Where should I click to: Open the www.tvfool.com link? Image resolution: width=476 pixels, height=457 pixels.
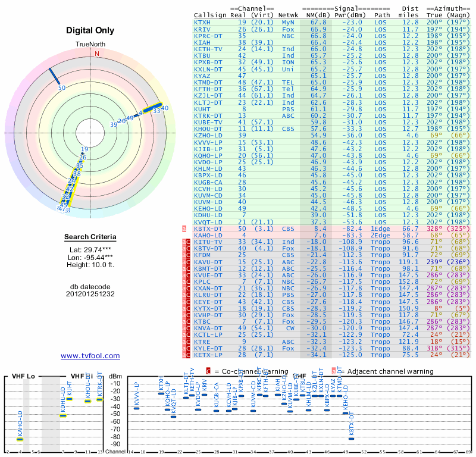[90, 356]
